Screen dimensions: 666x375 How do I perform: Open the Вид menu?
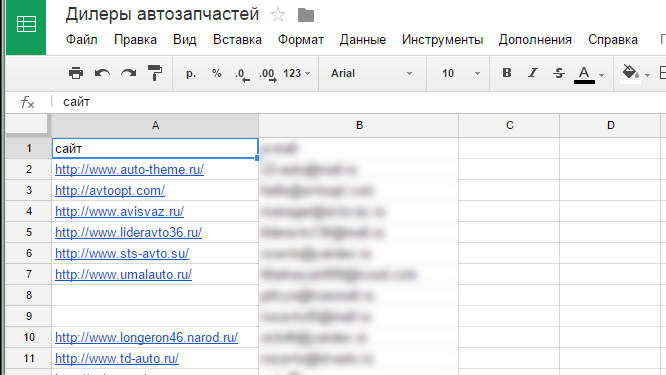point(184,39)
